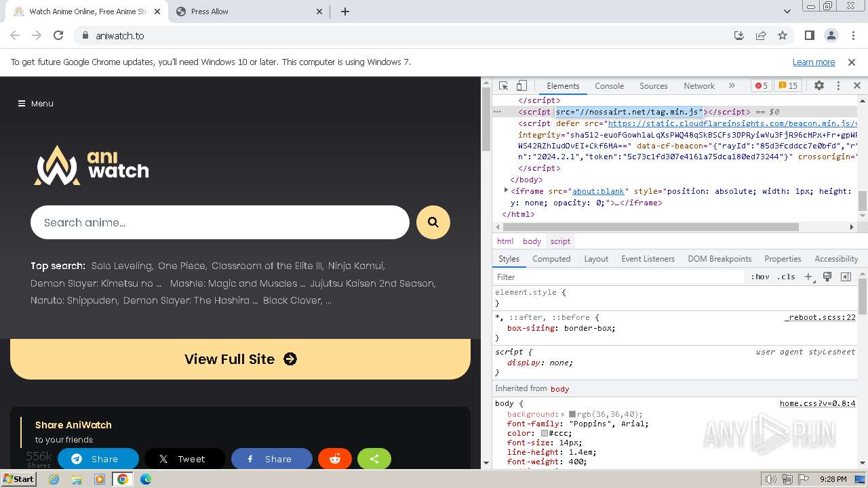868x488 pixels.
Task: Toggle computed styles sidebar icon
Action: 846,277
